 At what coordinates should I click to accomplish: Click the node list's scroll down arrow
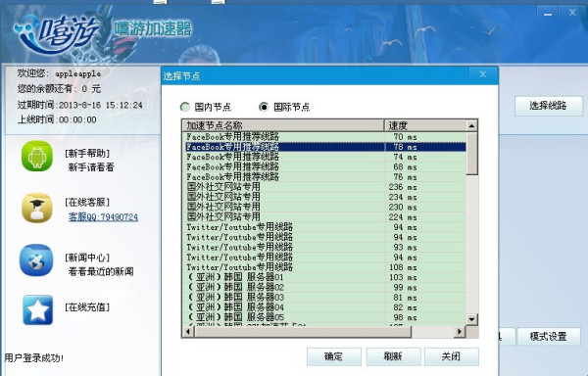tap(471, 319)
